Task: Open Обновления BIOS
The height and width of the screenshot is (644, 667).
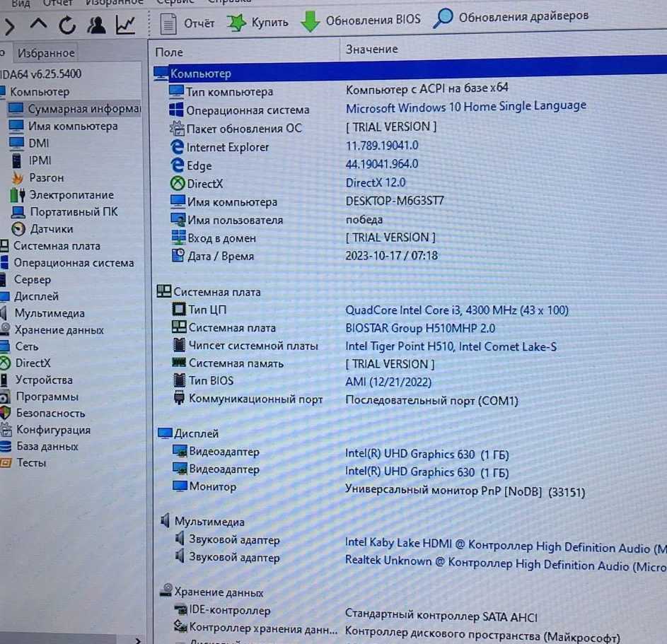Action: 361,20
